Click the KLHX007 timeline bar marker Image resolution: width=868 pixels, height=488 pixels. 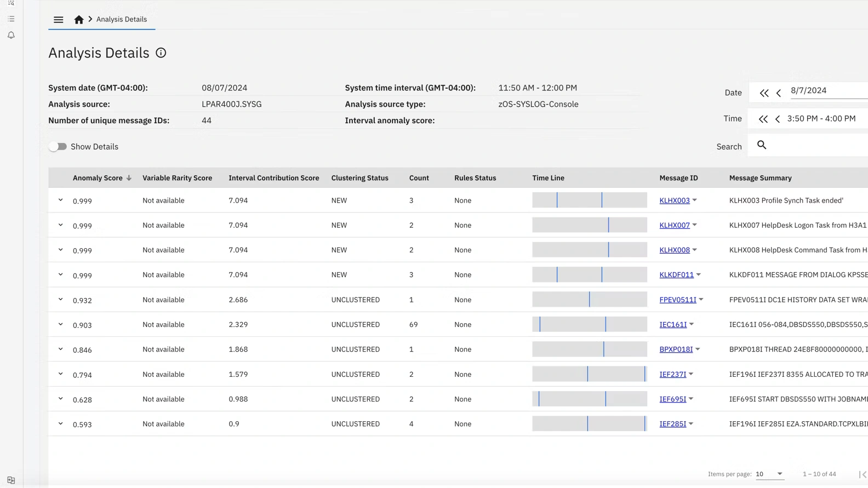tap(608, 225)
